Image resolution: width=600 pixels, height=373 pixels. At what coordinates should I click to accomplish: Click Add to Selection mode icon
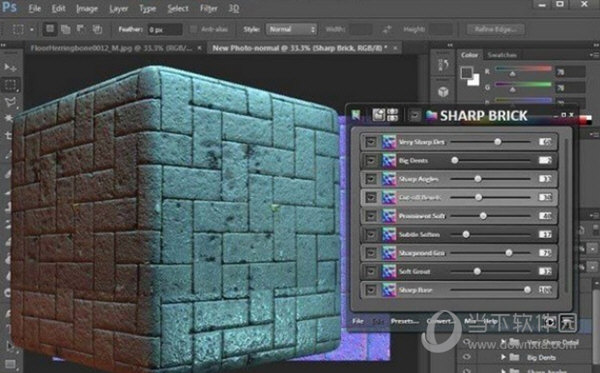pyautogui.click(x=66, y=29)
